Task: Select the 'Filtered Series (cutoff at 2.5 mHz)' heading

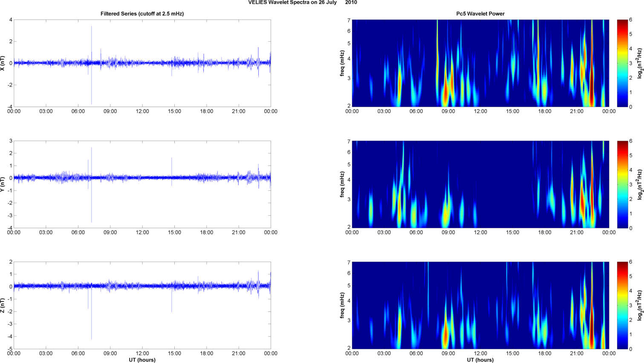Action: pos(142,14)
